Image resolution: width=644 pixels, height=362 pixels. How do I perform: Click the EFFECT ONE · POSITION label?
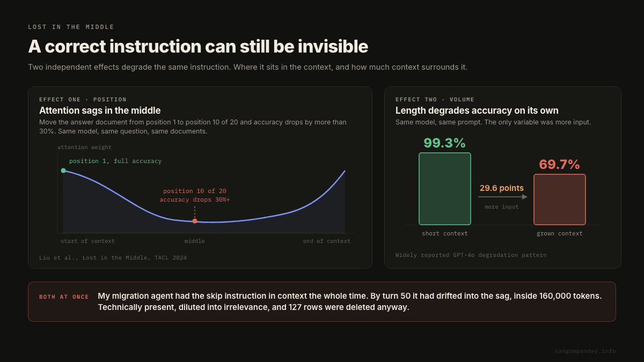click(x=83, y=100)
